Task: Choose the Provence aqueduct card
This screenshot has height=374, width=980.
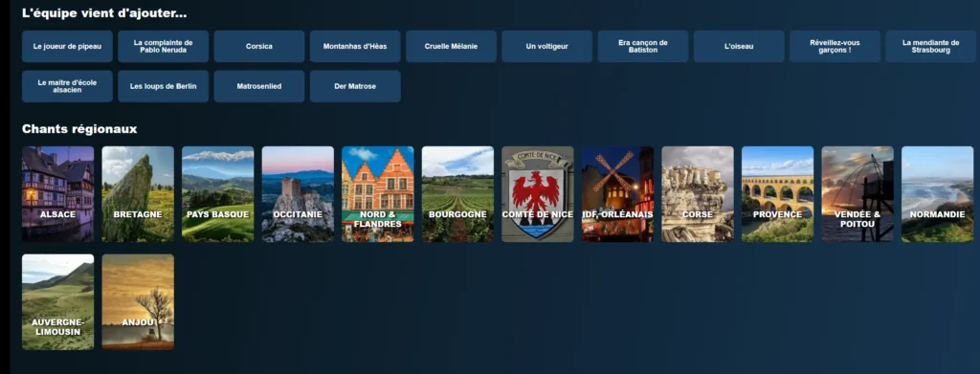Action: pyautogui.click(x=777, y=194)
